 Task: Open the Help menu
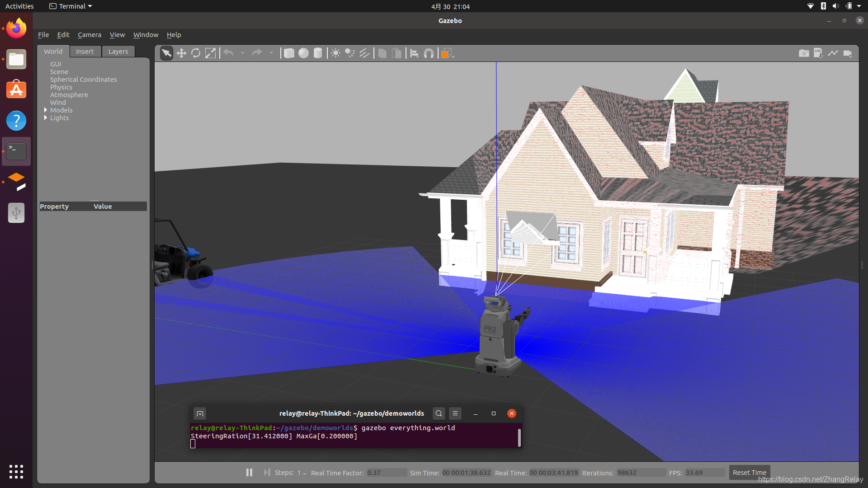click(x=174, y=35)
